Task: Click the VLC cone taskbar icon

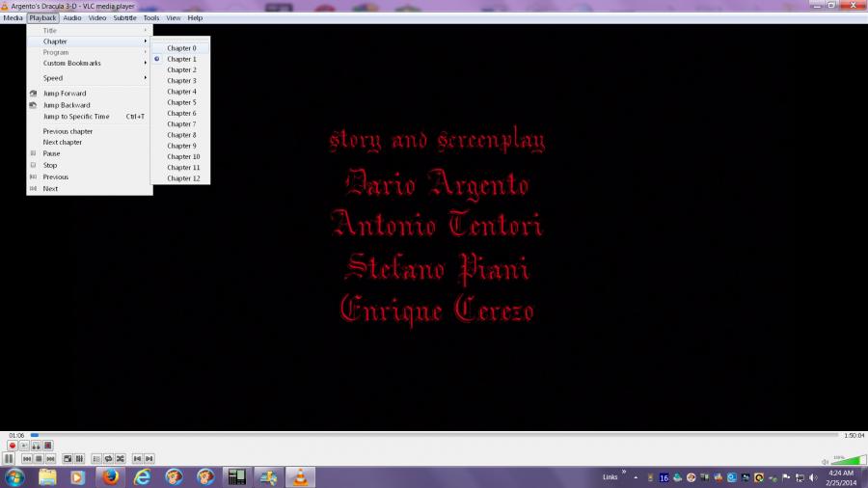Action: pyautogui.click(x=300, y=477)
